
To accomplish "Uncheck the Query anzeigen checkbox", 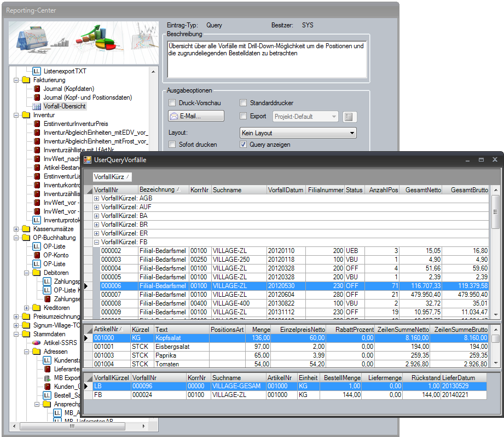I will coord(244,145).
